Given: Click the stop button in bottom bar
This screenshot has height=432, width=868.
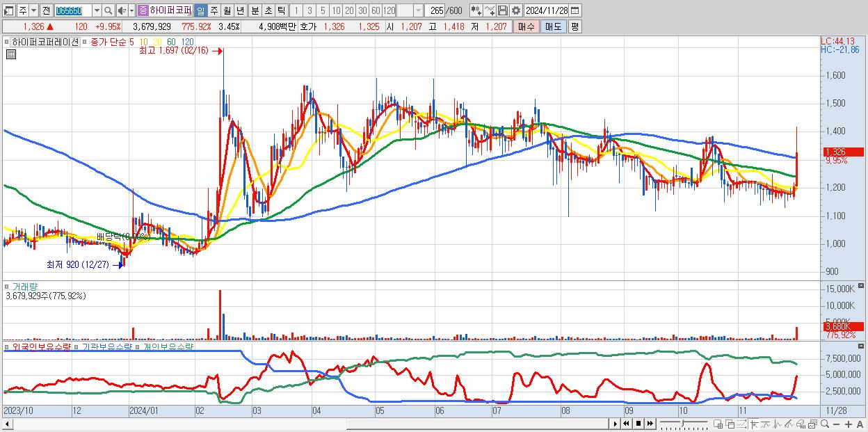Looking at the screenshot, I should coord(638,424).
